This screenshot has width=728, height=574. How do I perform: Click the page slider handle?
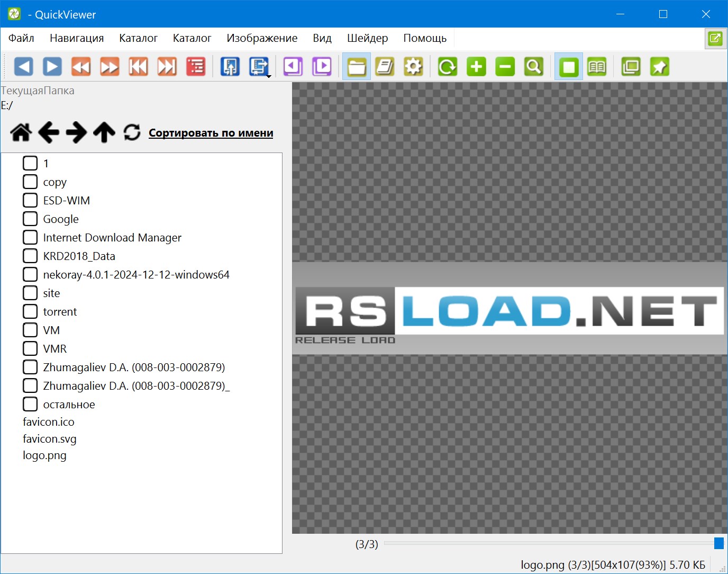[719, 543]
